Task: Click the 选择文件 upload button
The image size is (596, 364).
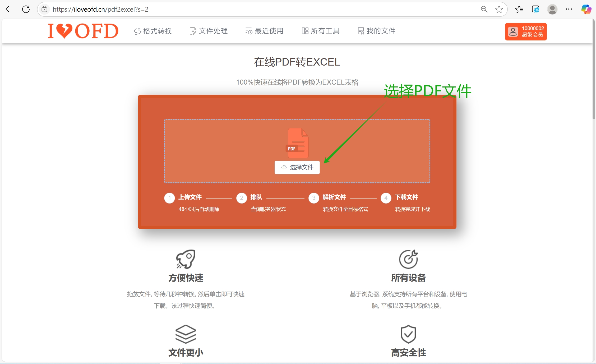Action: tap(297, 167)
